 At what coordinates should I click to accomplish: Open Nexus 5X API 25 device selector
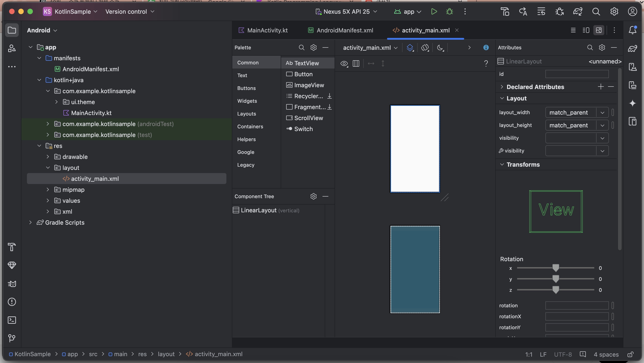(x=346, y=11)
